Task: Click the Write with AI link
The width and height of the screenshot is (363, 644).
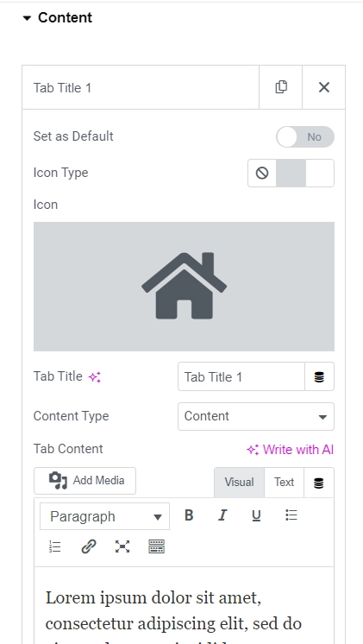Action: tap(291, 450)
